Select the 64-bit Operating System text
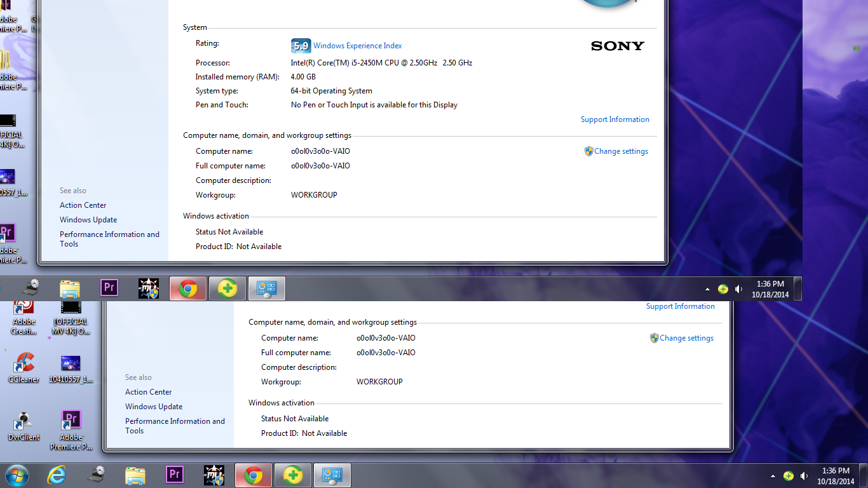This screenshot has height=488, width=868. coord(332,91)
